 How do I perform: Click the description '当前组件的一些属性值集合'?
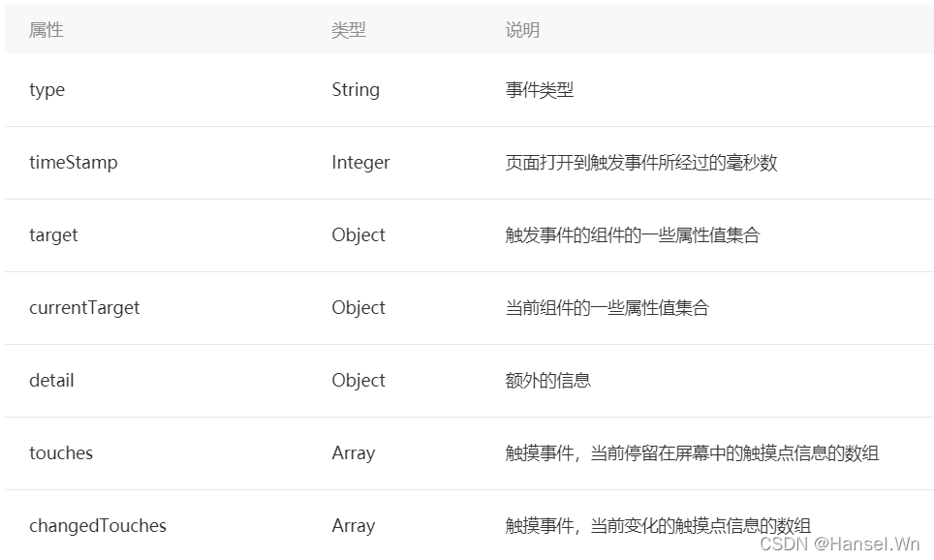607,308
